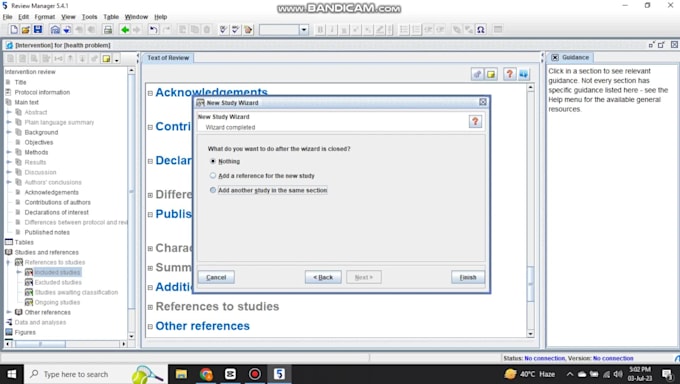Click the yellow notes icon in Text of Review
This screenshot has width=680, height=384.
491,74
